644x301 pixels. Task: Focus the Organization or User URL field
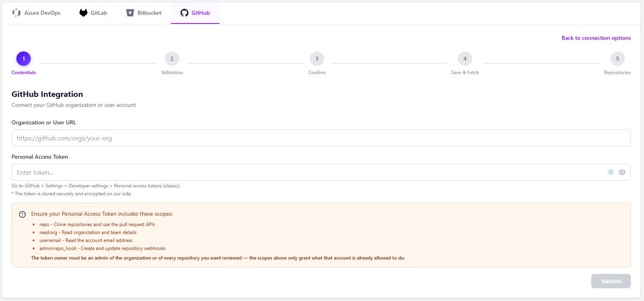click(321, 138)
